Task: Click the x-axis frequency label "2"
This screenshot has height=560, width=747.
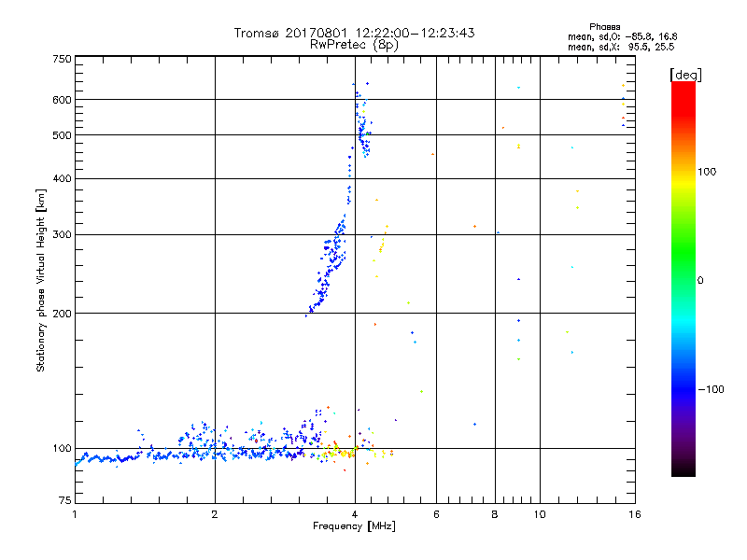Action: click(x=215, y=514)
